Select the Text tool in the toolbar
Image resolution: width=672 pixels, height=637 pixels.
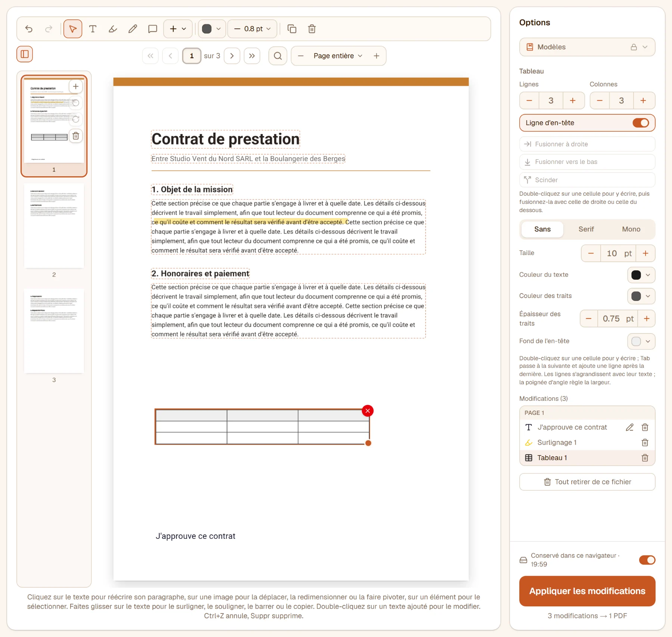pos(93,29)
